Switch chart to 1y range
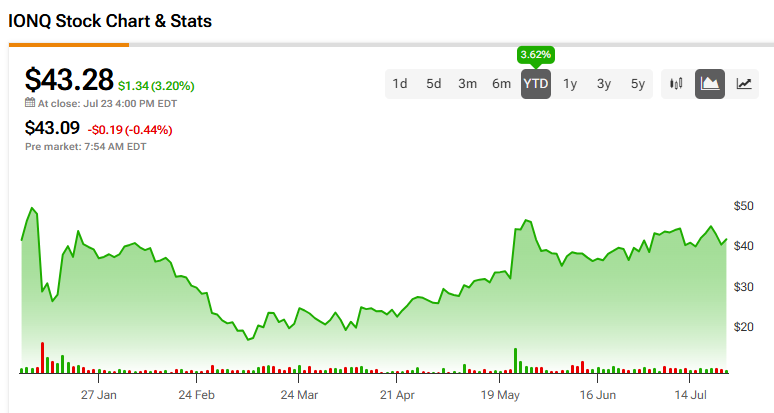774x413 pixels. (570, 84)
